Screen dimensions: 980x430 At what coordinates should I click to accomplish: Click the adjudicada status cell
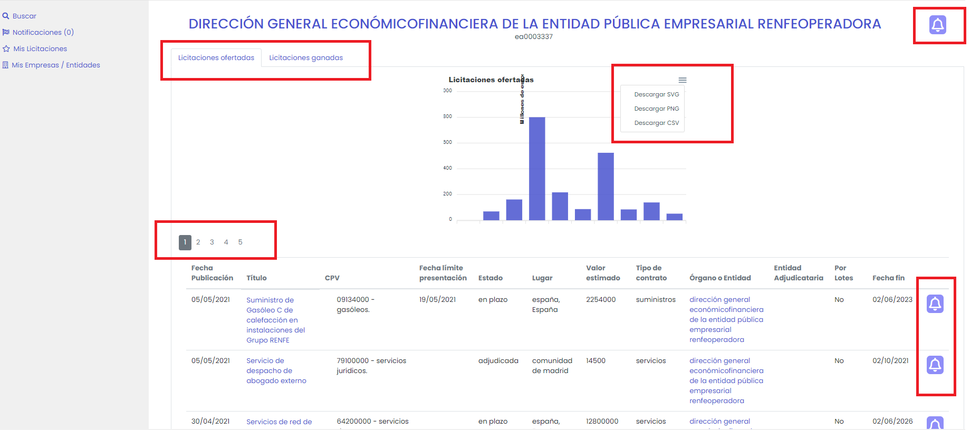(498, 360)
